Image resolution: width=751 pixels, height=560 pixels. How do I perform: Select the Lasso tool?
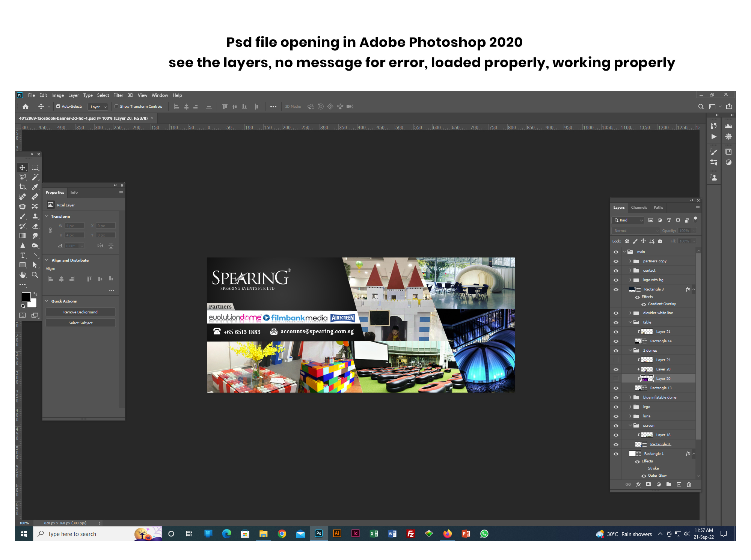click(x=23, y=177)
